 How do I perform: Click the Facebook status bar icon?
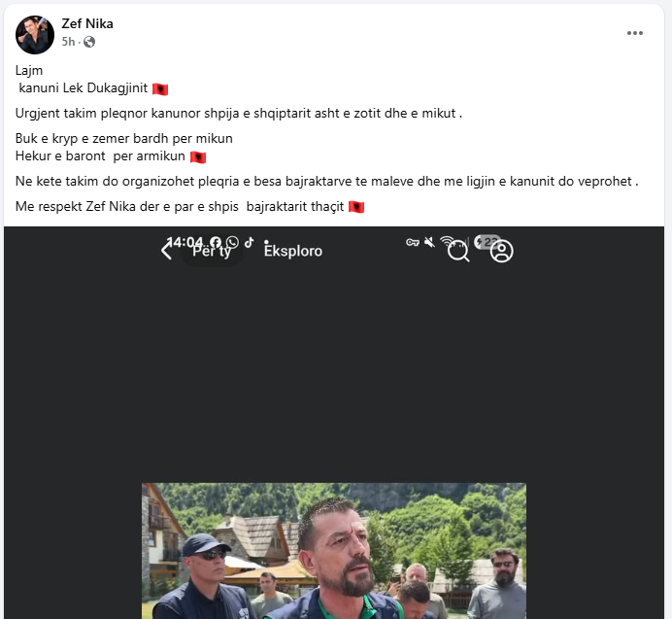point(216,242)
